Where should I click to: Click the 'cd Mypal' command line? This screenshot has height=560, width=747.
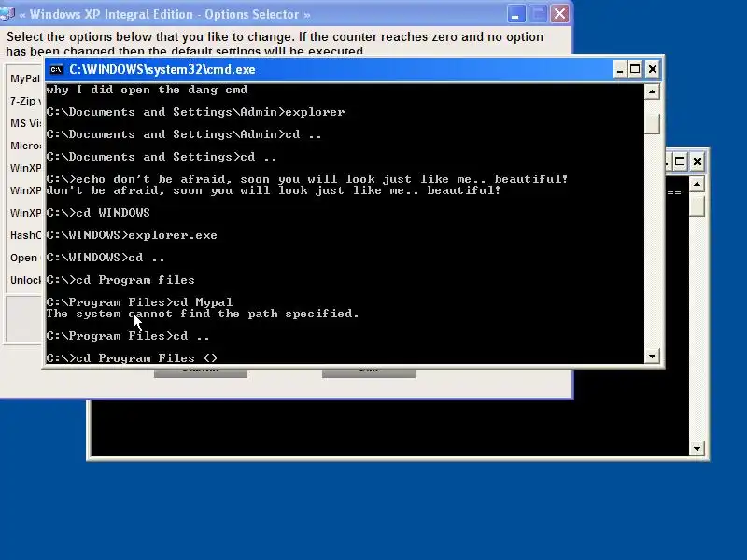click(139, 301)
